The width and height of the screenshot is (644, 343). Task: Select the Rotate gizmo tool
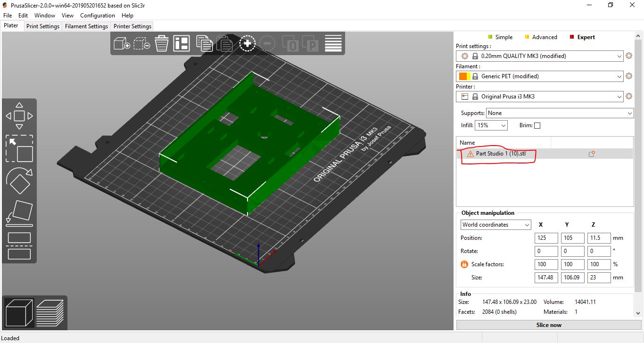click(x=19, y=181)
